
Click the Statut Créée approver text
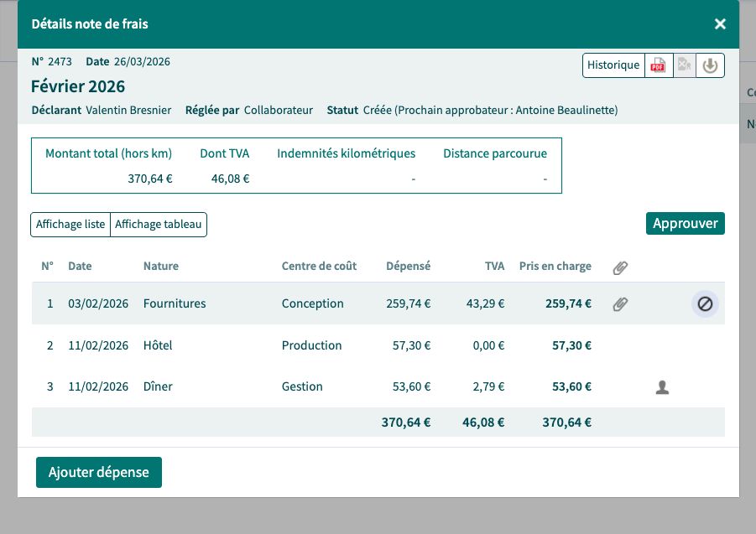coord(490,111)
